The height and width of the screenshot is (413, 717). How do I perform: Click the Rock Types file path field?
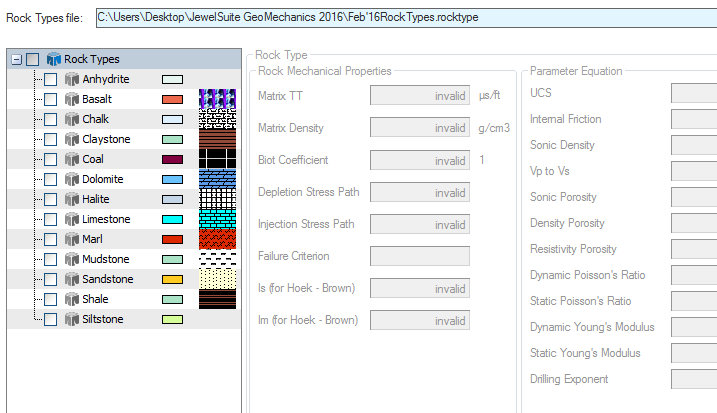click(405, 17)
